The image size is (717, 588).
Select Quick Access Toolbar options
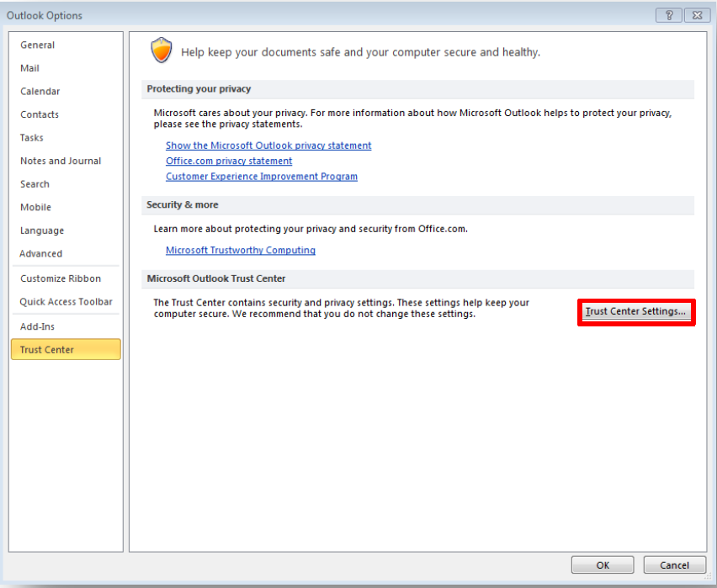pos(66,302)
